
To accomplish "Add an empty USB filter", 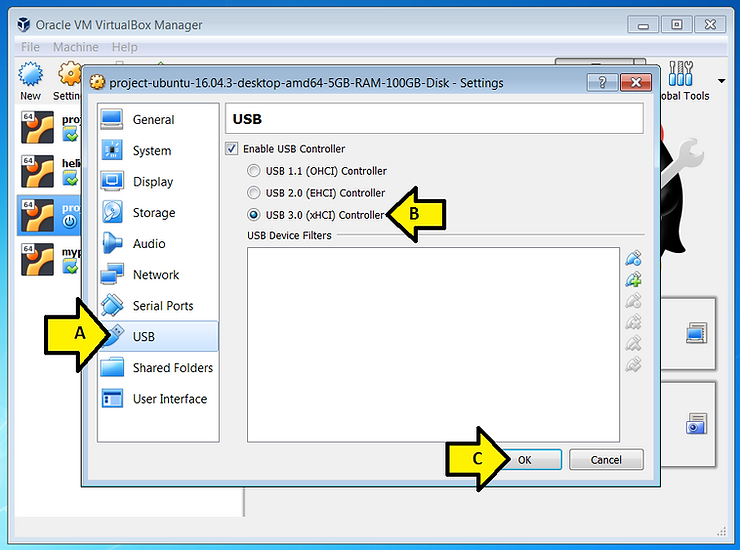I will [633, 258].
